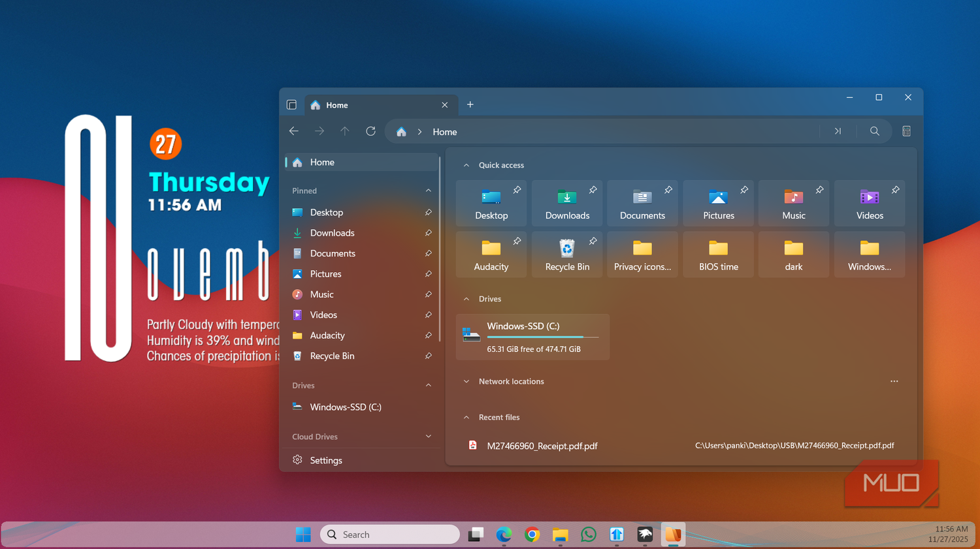
Task: Unpin Recycle Bin using sidebar pin icon
Action: click(429, 356)
